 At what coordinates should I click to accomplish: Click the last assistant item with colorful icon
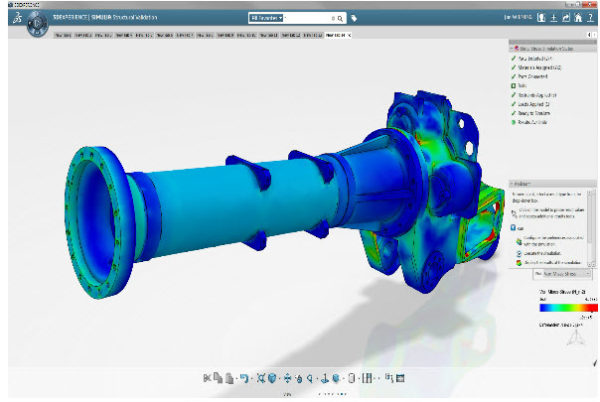pyautogui.click(x=549, y=263)
